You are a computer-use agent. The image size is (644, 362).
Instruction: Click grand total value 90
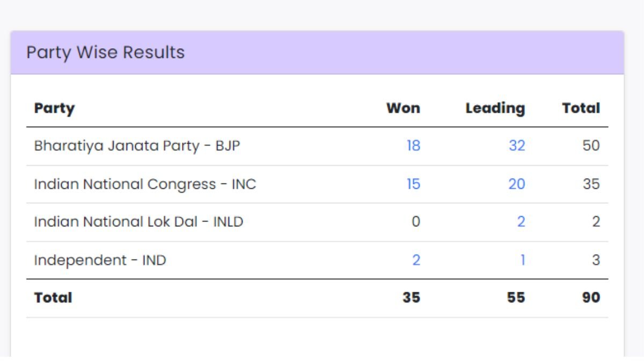coord(591,298)
